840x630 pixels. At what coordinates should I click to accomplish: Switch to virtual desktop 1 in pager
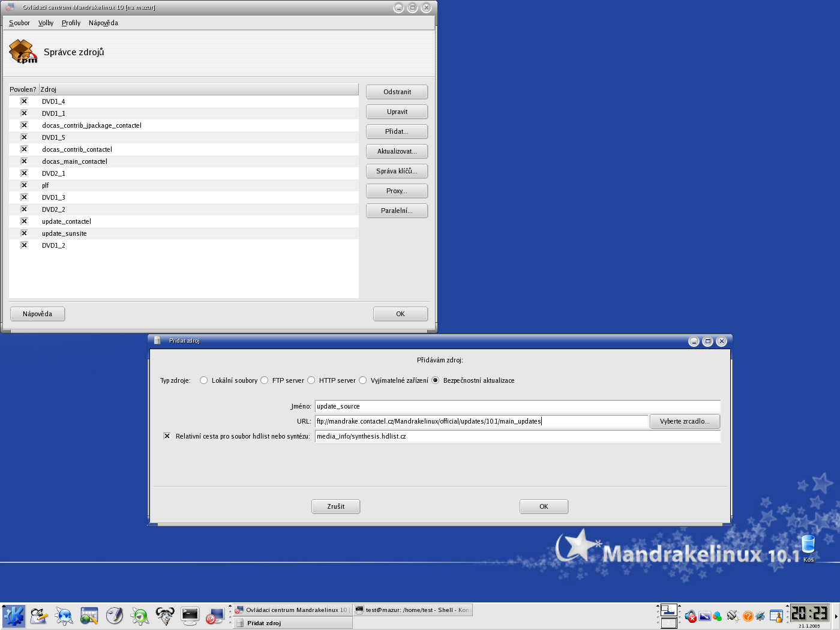point(669,610)
